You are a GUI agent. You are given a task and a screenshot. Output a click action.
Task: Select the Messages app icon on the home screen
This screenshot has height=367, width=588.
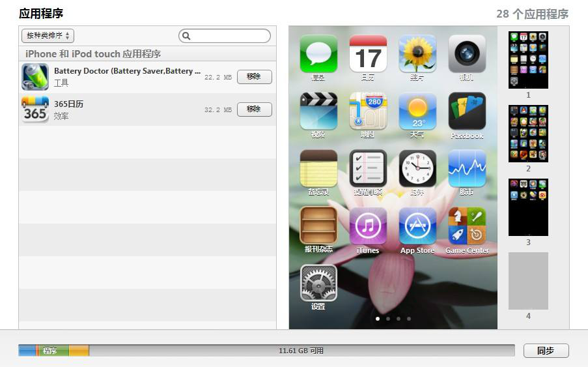[x=318, y=53]
